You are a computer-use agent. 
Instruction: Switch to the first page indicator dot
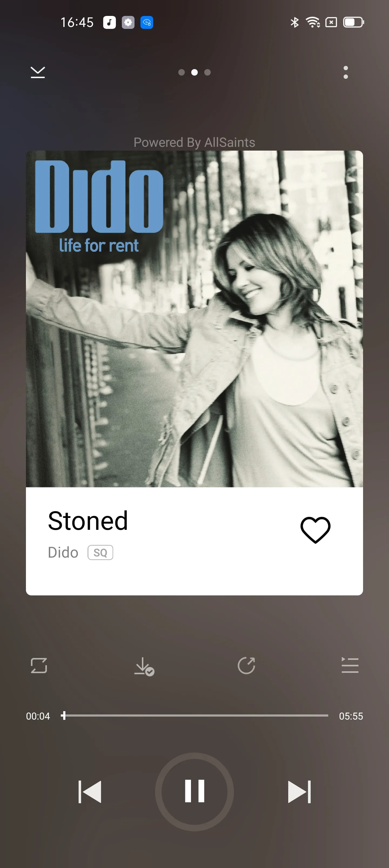[182, 72]
